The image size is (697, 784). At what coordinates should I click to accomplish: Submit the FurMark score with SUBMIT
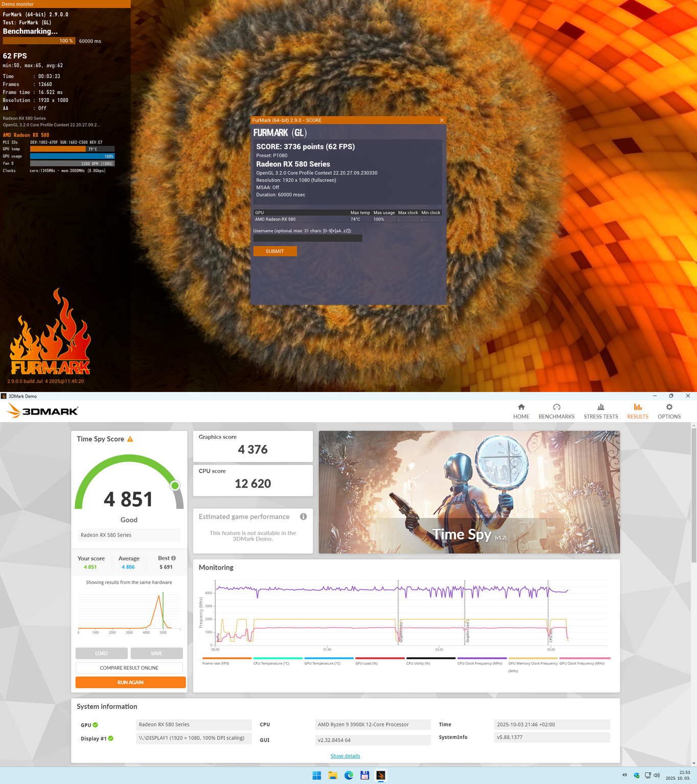pos(275,251)
